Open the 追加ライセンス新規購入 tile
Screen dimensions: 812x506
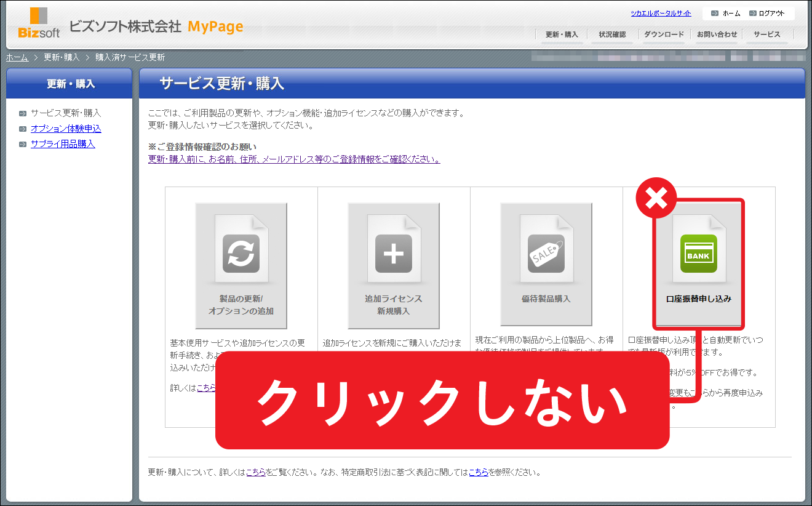click(394, 265)
